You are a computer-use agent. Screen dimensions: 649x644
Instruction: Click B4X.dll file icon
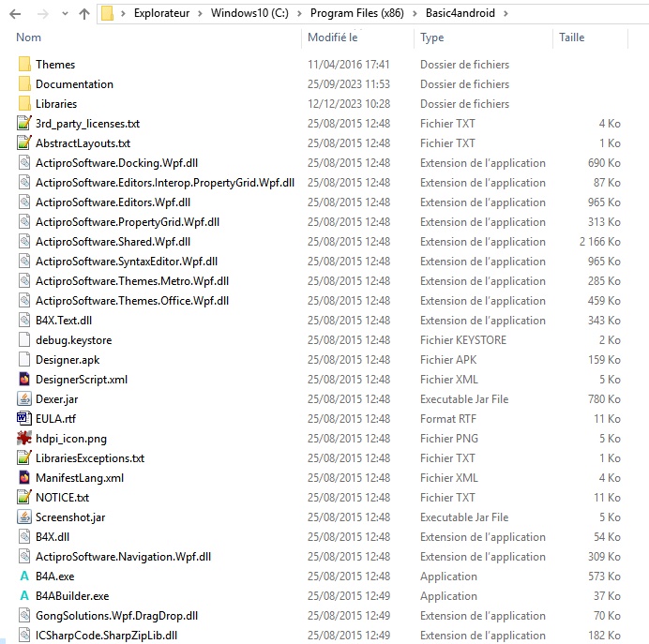[24, 537]
